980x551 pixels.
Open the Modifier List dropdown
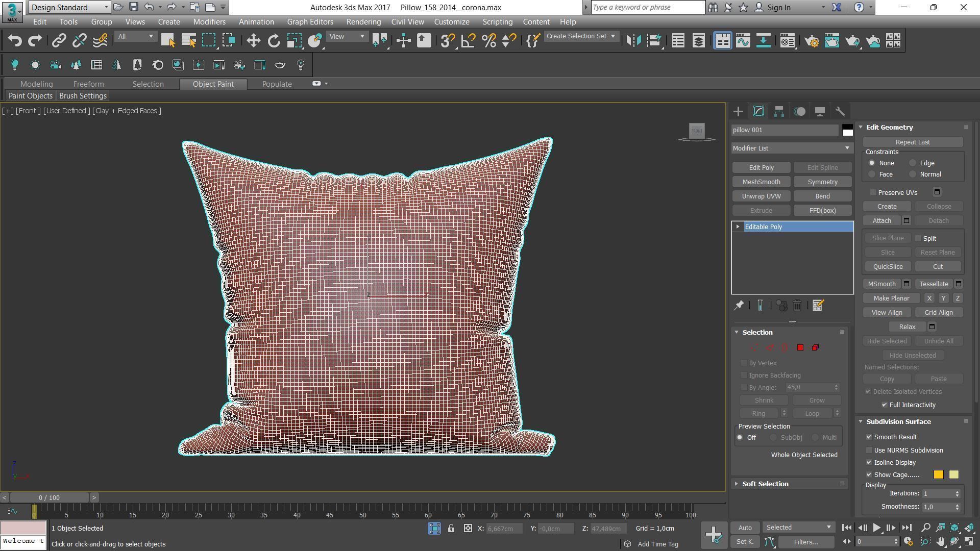coord(792,148)
